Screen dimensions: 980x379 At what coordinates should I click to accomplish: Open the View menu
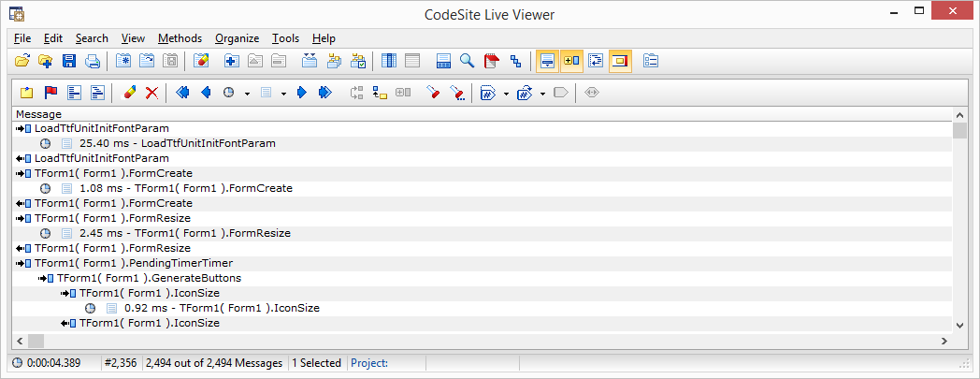pos(133,38)
